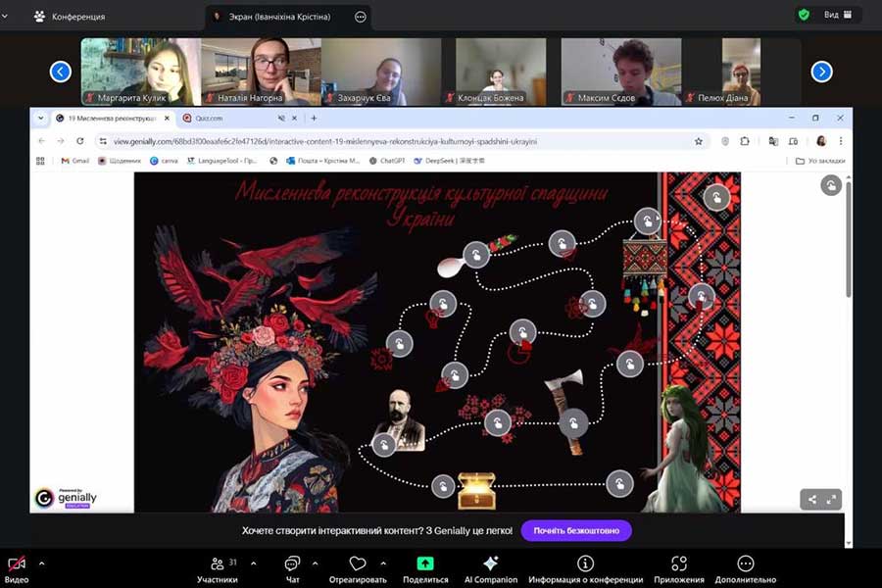Click the Genially share icon
This screenshot has width=882, height=588.
point(811,499)
